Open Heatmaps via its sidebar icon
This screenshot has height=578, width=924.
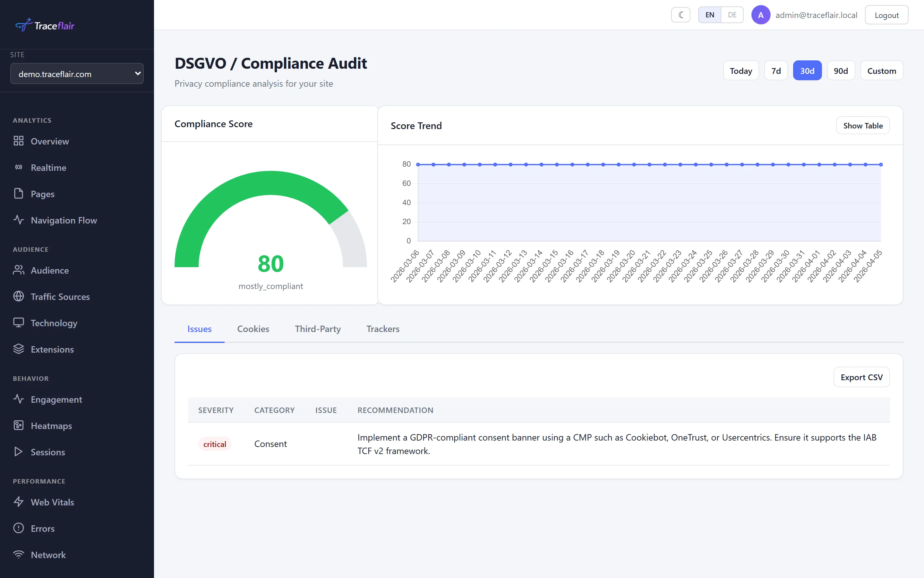coord(18,425)
